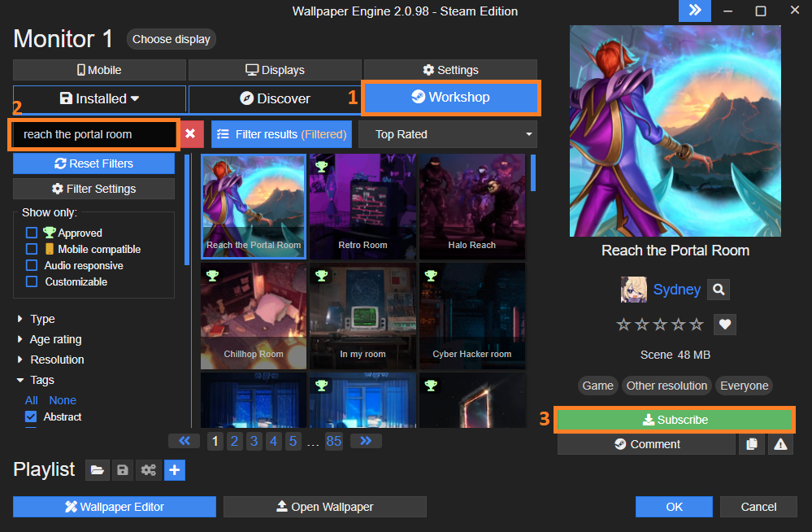This screenshot has width=812, height=532.
Task: Select the Cyber Hacker room thumbnail
Action: [x=471, y=316]
